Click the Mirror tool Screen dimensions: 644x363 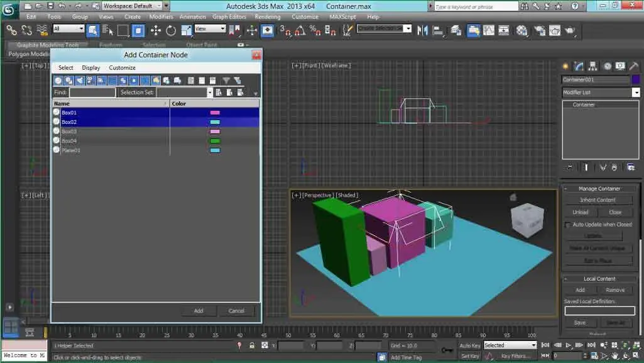pyautogui.click(x=422, y=30)
